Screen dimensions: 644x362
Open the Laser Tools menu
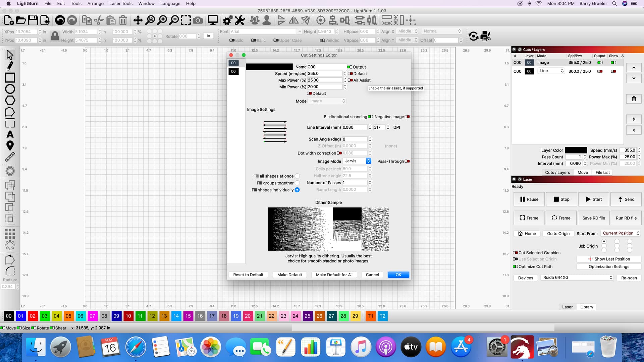point(121,3)
